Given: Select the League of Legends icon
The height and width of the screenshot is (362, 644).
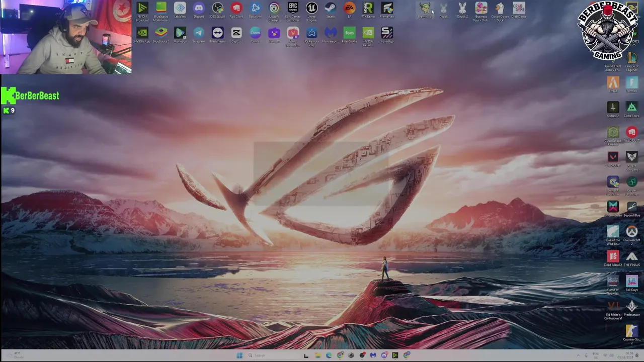Looking at the screenshot, I should pyautogui.click(x=632, y=61).
